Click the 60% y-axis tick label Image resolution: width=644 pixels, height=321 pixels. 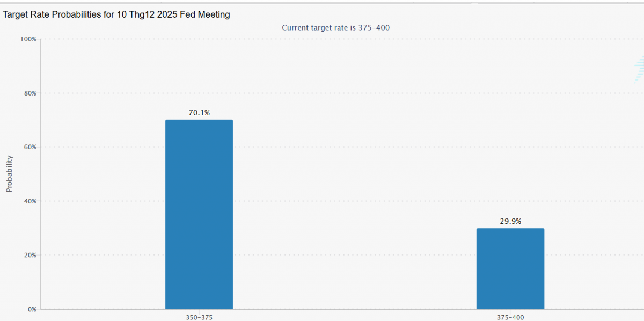(30, 147)
